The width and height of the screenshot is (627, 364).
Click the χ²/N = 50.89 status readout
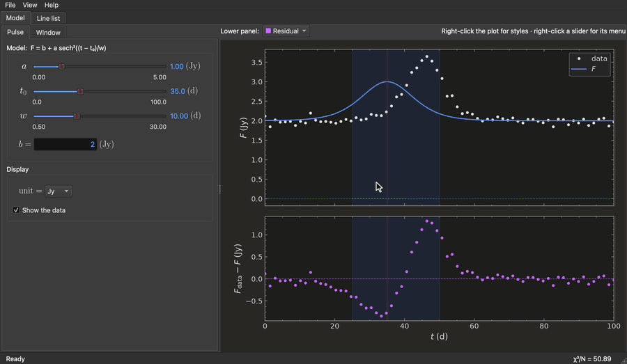coord(591,359)
